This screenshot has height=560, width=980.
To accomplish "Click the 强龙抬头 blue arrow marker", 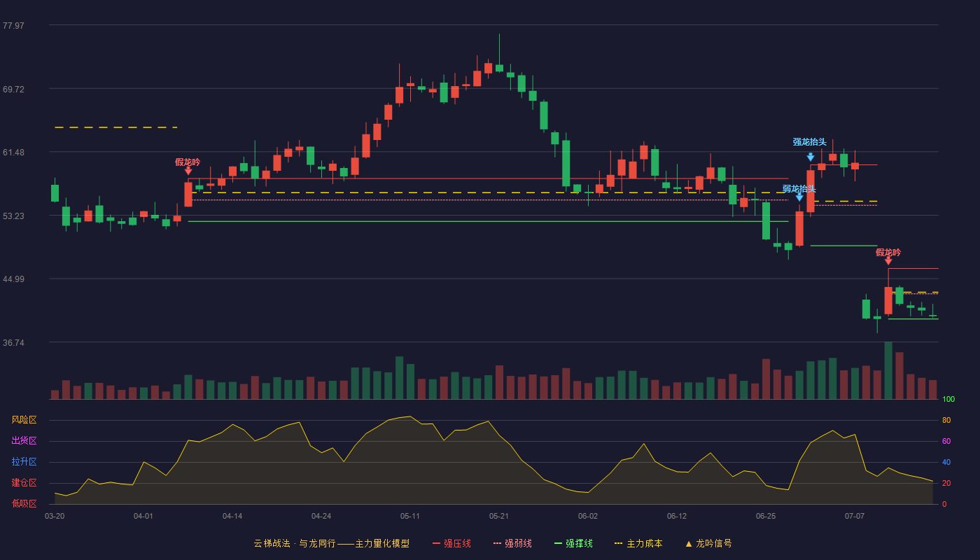I will (810, 157).
